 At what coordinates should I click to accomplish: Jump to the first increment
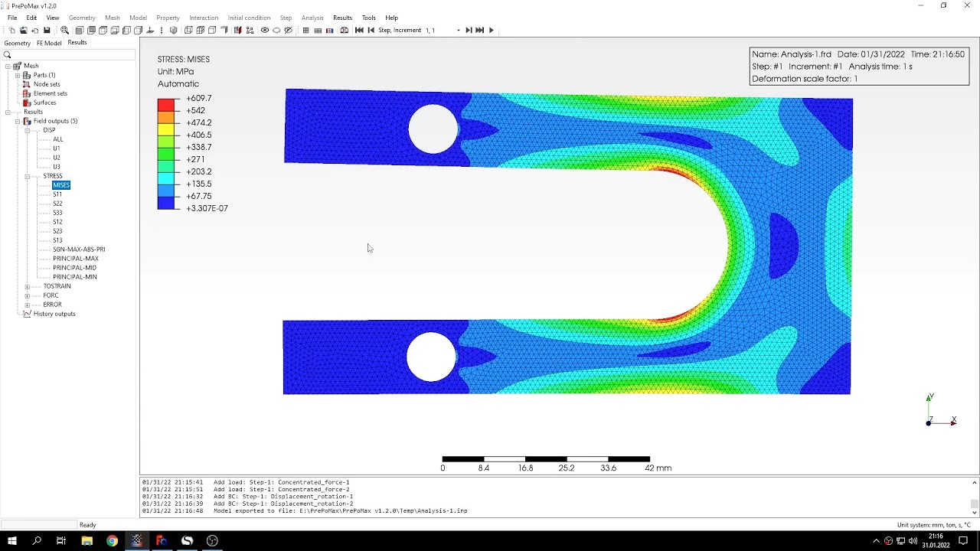pos(359,31)
